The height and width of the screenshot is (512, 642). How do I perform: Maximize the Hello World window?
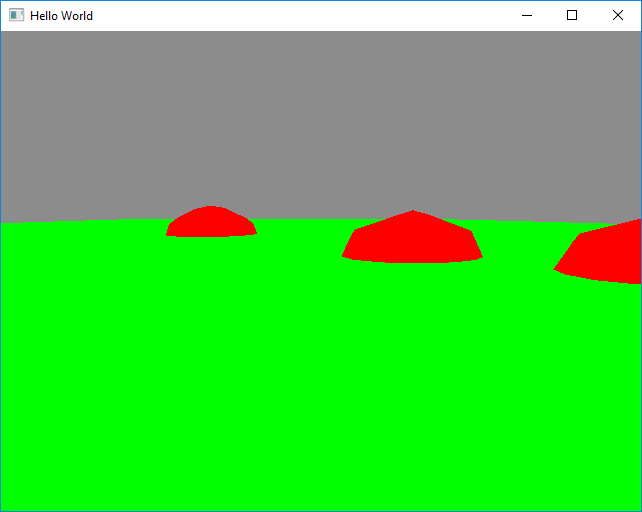click(572, 15)
